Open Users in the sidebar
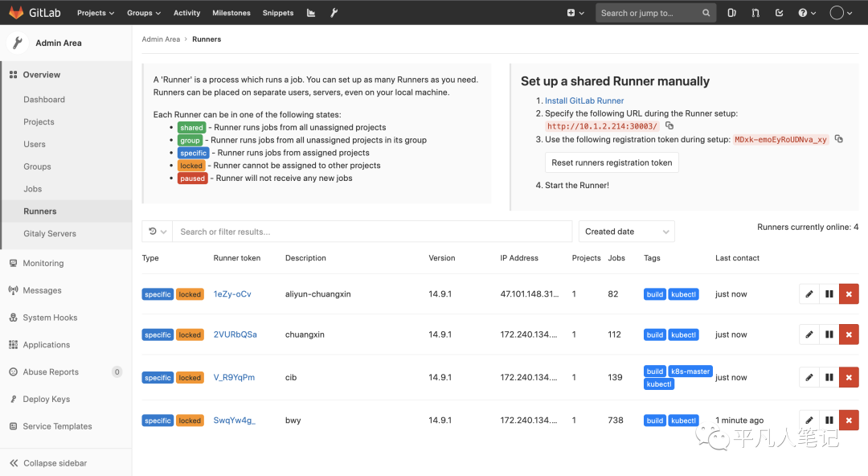 pyautogui.click(x=35, y=144)
